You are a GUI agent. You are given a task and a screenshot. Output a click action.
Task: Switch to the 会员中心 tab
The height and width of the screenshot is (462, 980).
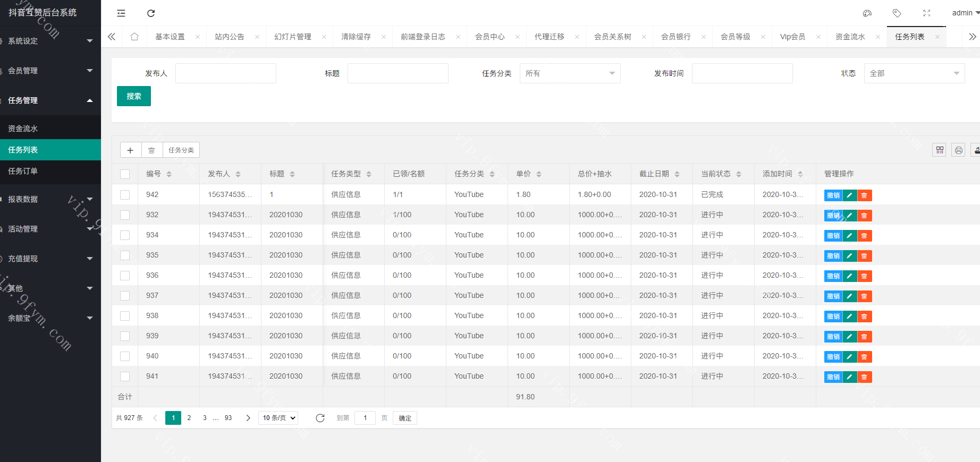489,37
